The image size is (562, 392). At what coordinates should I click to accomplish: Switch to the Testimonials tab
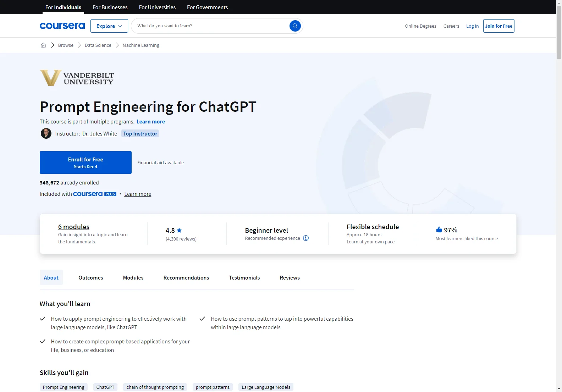244,277
